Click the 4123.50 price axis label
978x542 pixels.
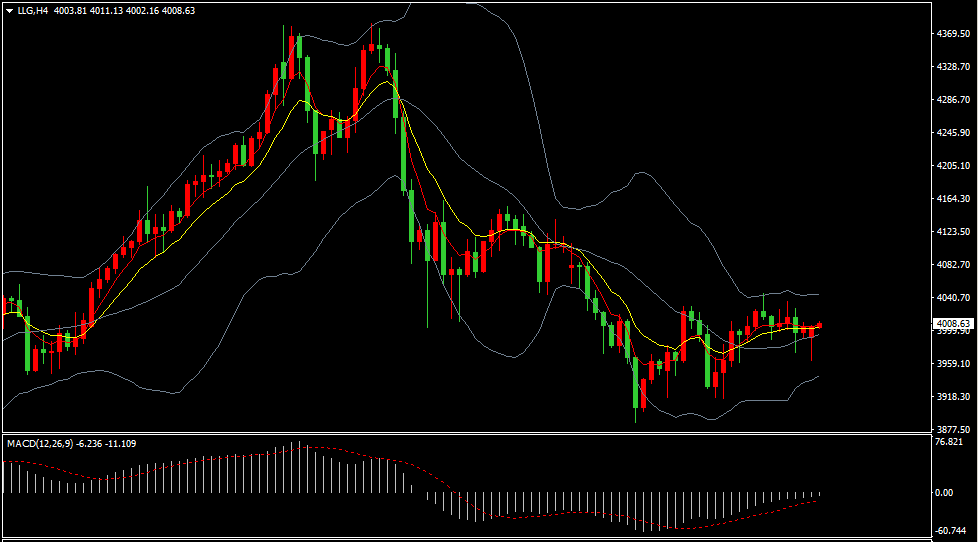click(952, 232)
